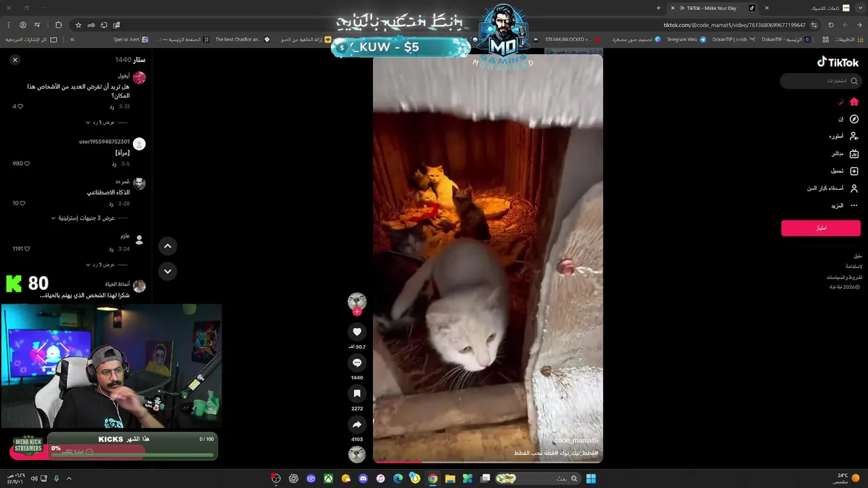
Task: Reload the page in Chrome
Action: [x=831, y=25]
